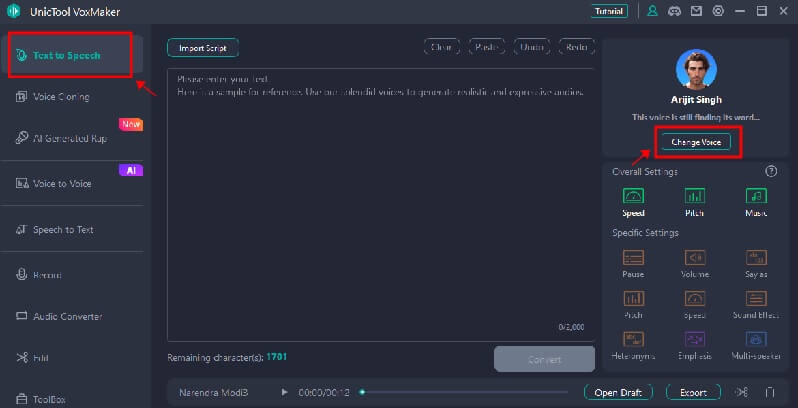
Task: Open the mail icon in title bar
Action: click(696, 11)
